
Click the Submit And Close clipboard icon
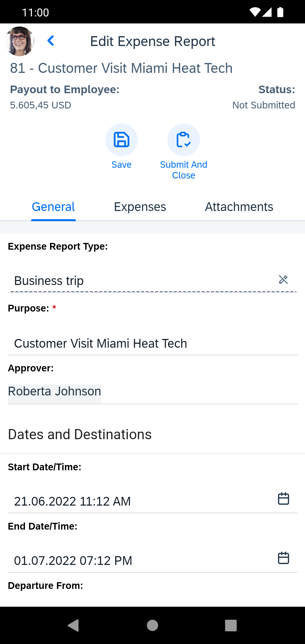click(184, 140)
